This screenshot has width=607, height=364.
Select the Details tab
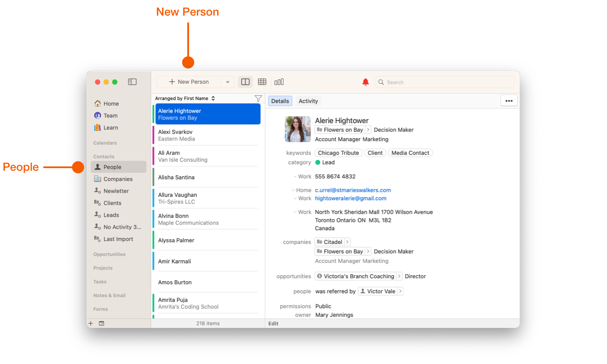(280, 101)
